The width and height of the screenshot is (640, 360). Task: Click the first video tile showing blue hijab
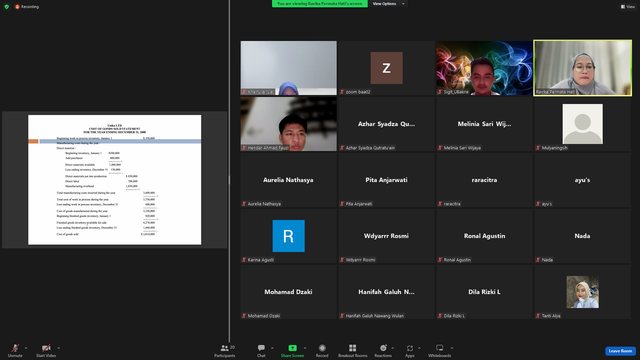(x=289, y=68)
